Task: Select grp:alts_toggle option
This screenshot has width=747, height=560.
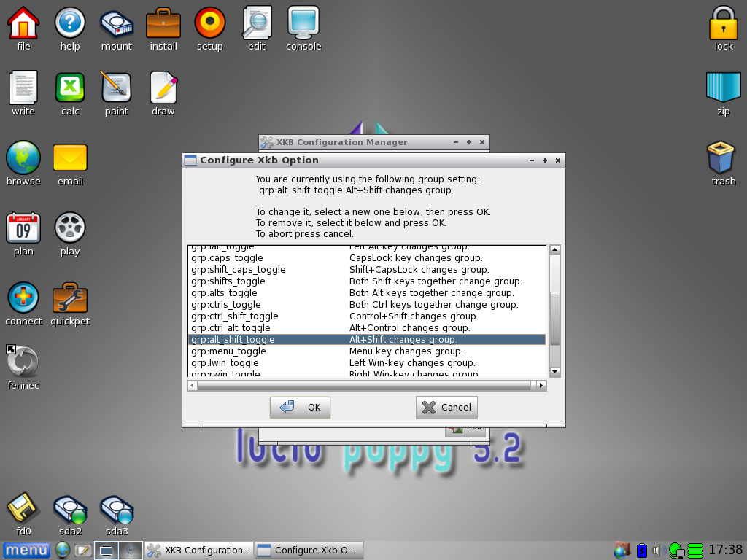Action: 368,293
